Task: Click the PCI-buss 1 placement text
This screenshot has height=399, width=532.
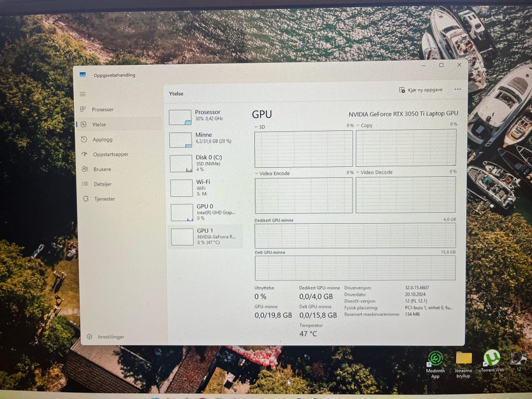Action: point(429,308)
